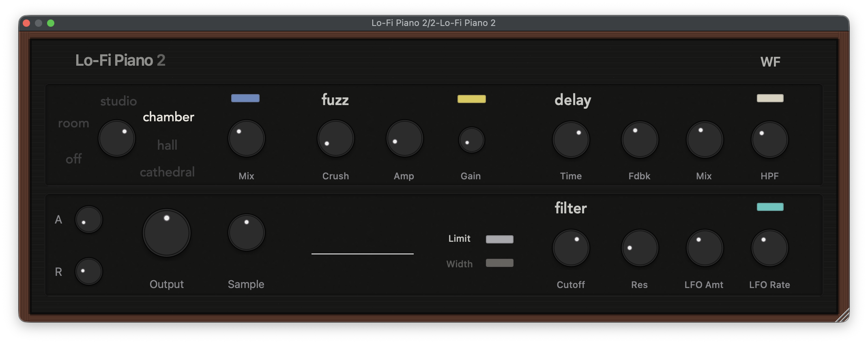
Task: Click the fuzz section label
Action: 335,100
